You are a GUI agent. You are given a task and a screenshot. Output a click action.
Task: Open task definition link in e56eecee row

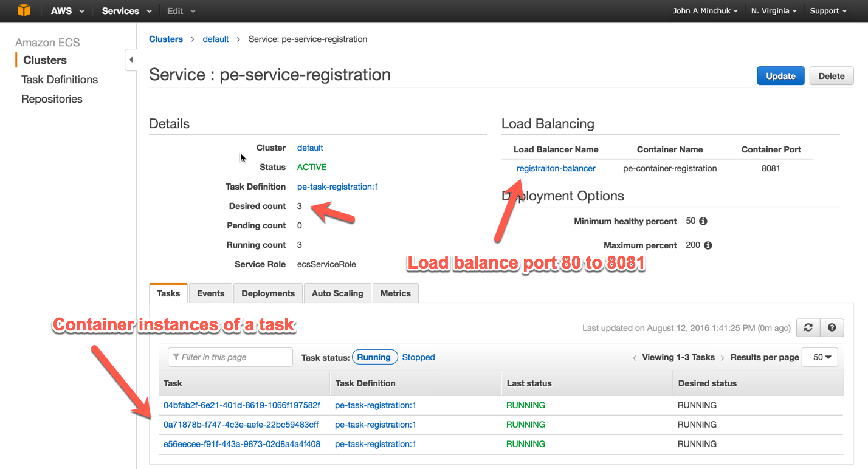point(376,444)
